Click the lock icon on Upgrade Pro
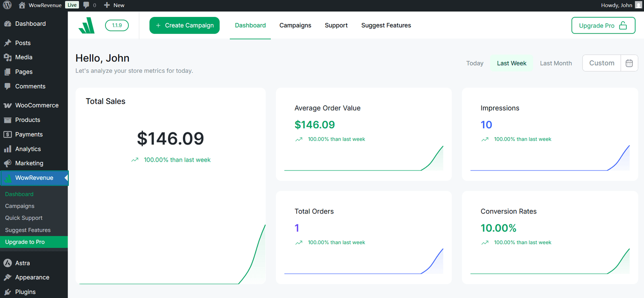 [x=623, y=25]
